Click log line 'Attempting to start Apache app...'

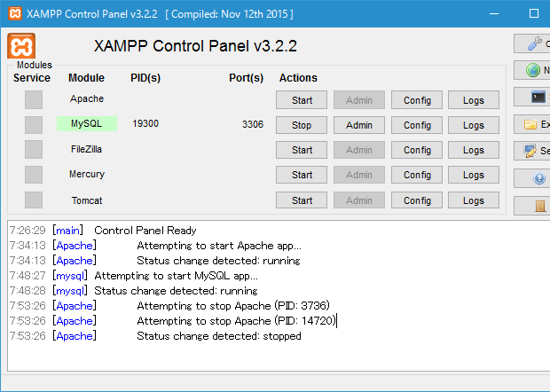coord(219,246)
